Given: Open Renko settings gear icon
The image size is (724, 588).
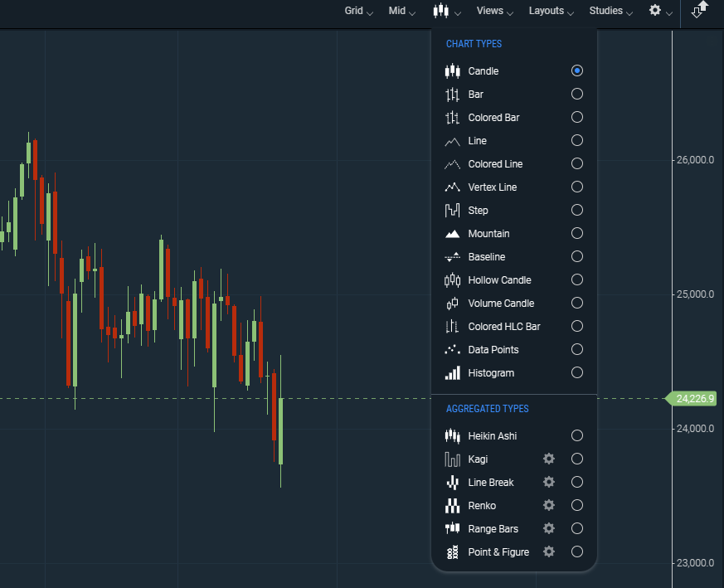Looking at the screenshot, I should [548, 505].
